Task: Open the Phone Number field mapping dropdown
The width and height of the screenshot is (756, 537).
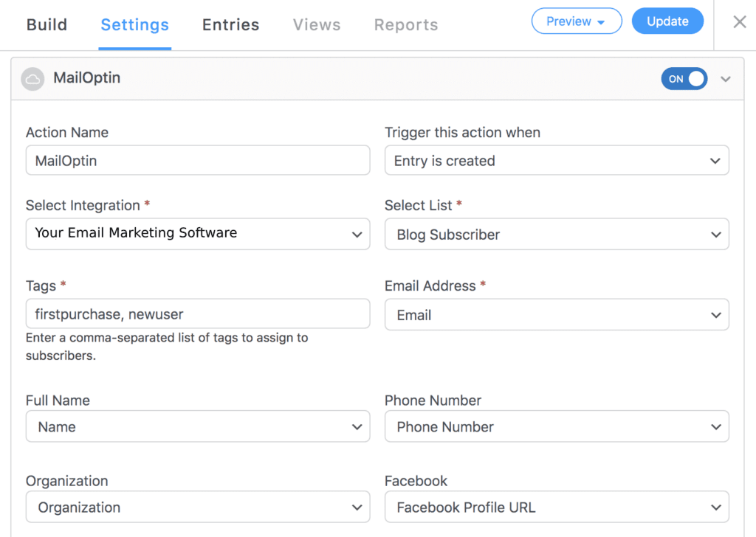Action: (557, 426)
